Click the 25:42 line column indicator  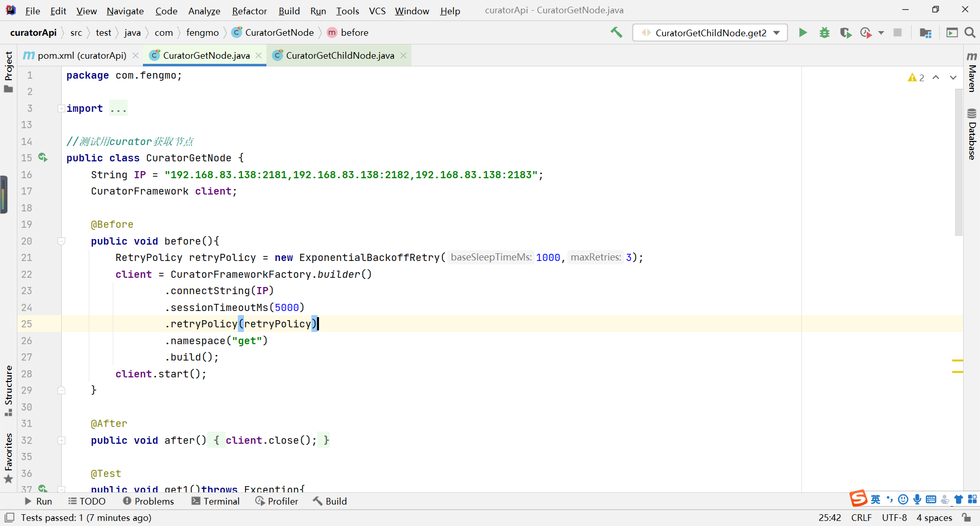coord(829,517)
